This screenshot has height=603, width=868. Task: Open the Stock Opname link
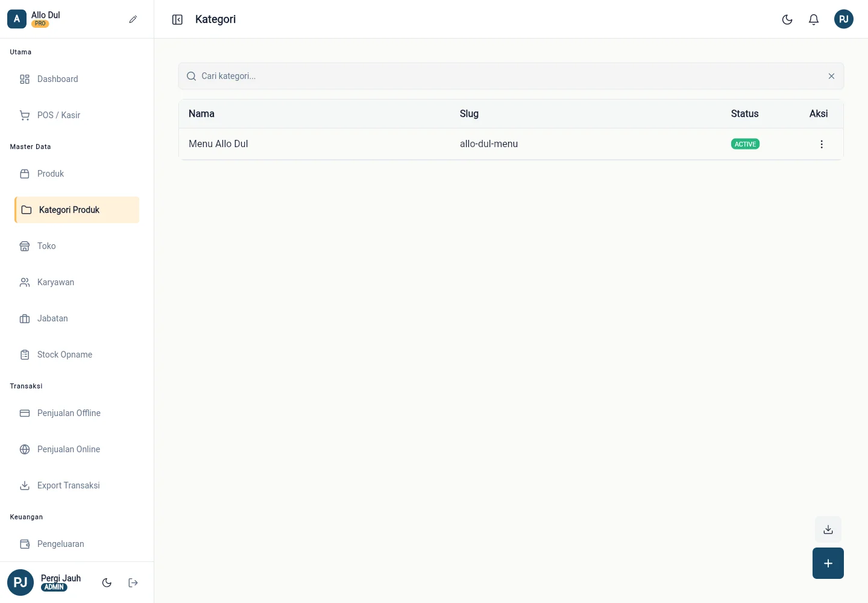(77, 355)
